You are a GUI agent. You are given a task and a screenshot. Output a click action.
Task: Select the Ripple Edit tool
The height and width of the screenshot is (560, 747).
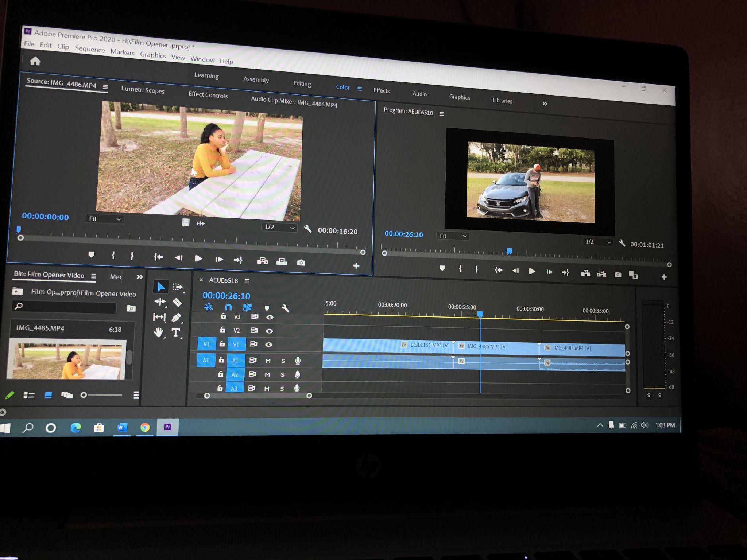160,302
